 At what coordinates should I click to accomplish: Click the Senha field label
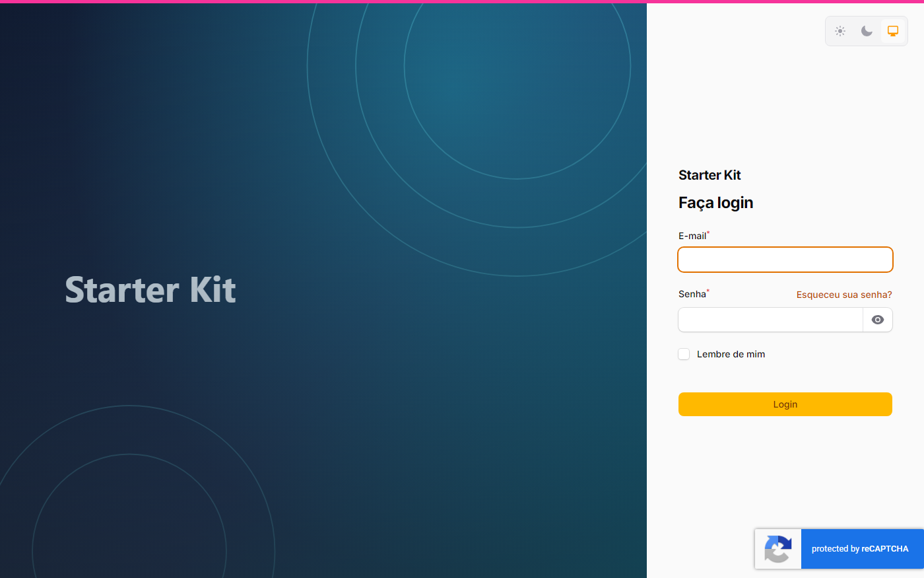click(694, 294)
